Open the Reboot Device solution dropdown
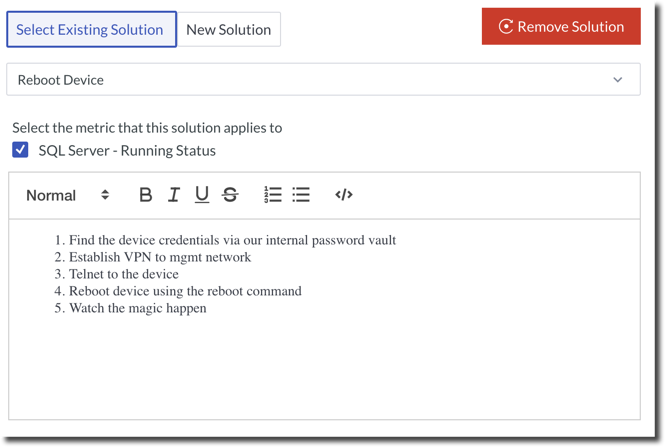This screenshot has height=447, width=665. 322,80
